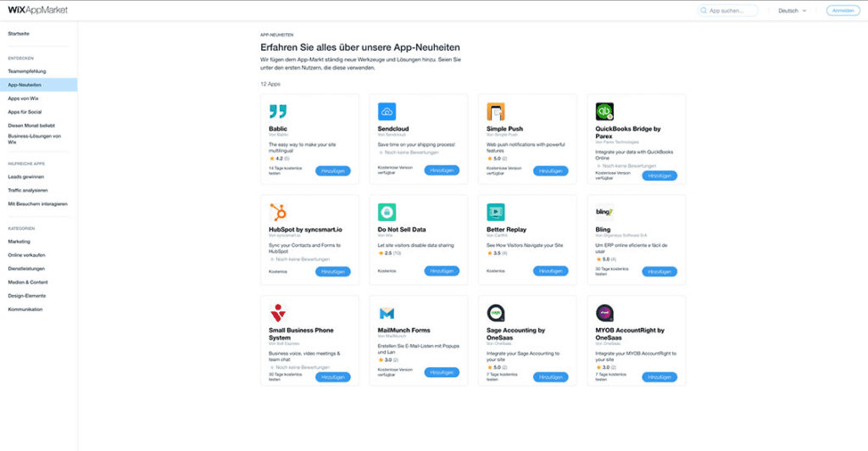
Task: Click the Sendcloud app title
Action: (x=393, y=129)
